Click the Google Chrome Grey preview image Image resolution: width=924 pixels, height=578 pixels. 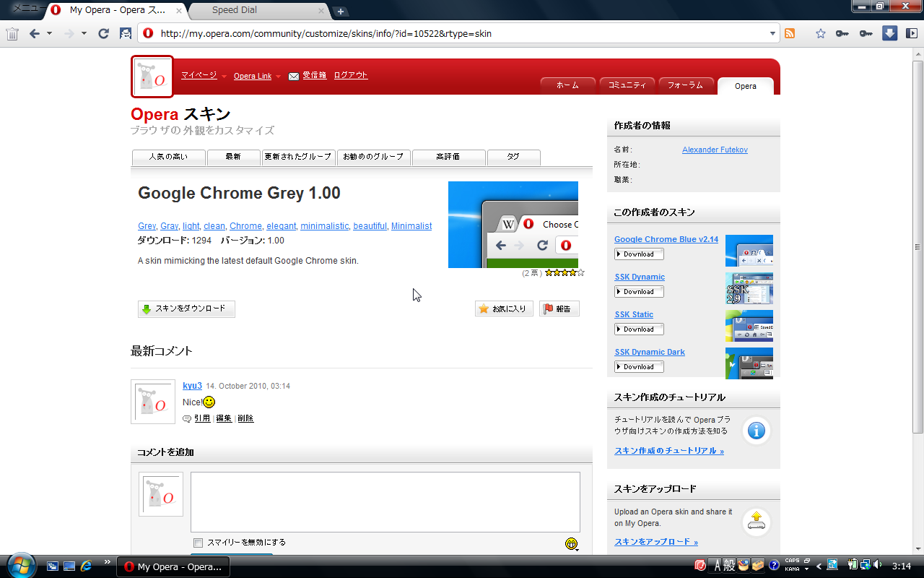point(513,225)
